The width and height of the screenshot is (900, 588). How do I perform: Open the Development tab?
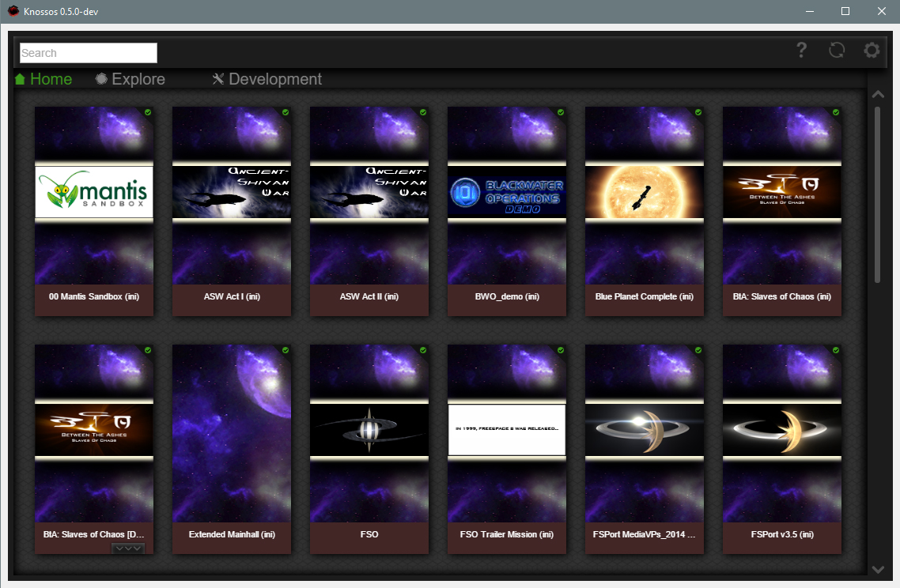(267, 79)
